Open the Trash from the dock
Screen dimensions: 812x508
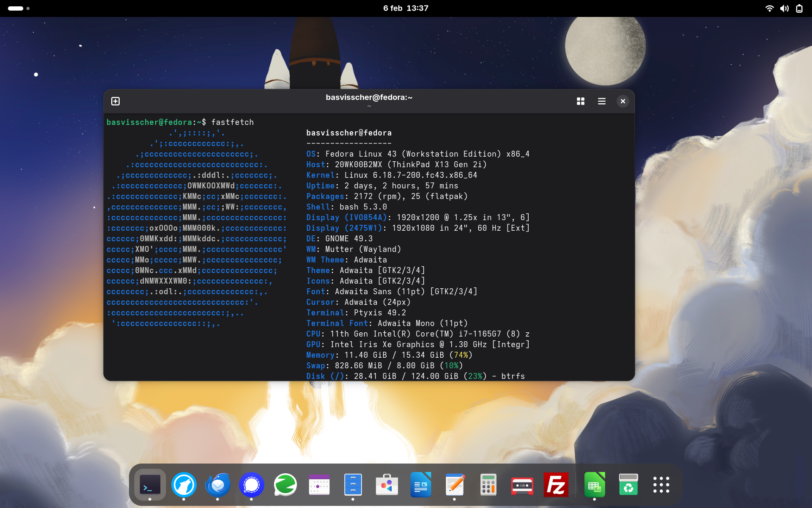[x=628, y=485]
